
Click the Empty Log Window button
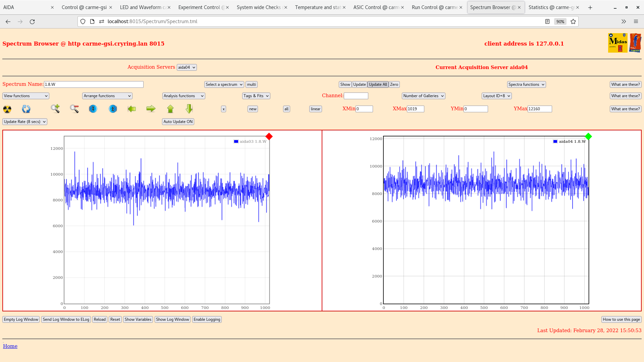point(21,319)
